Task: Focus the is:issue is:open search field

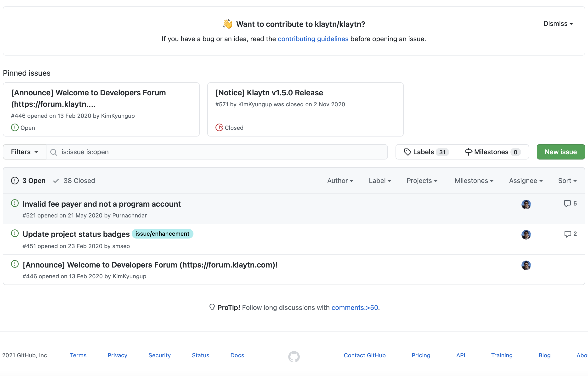Action: click(220, 152)
